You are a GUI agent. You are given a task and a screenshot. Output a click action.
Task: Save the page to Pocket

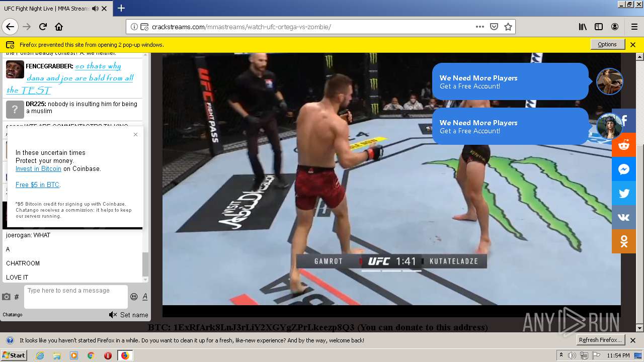click(494, 27)
